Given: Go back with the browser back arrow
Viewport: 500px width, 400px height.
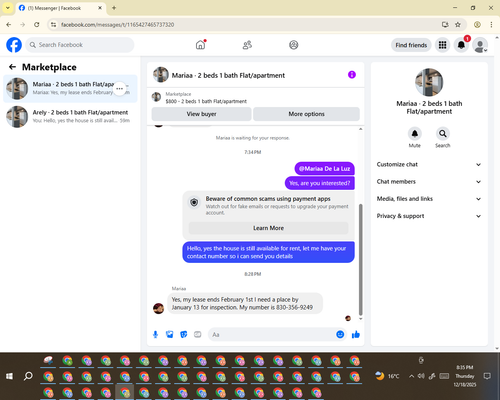Looking at the screenshot, I should 9,25.
